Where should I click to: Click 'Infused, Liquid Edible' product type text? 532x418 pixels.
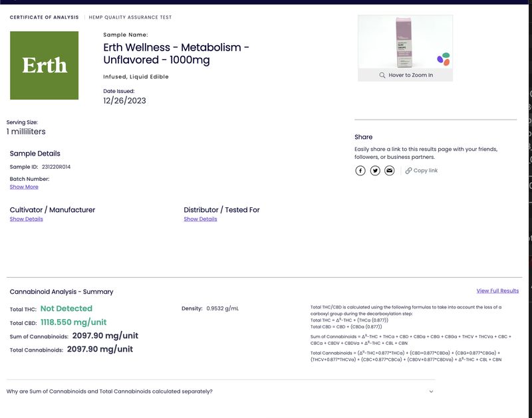[136, 76]
